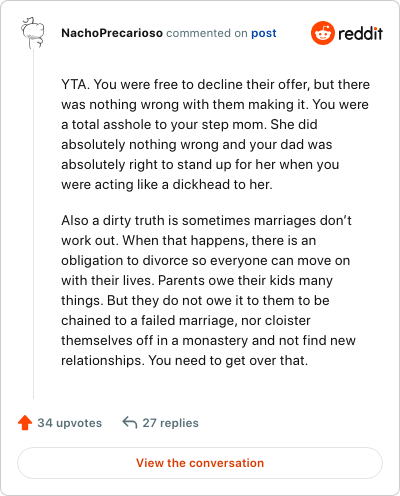Click the line "obligation to divorce so everyone can move on"

coord(206,260)
